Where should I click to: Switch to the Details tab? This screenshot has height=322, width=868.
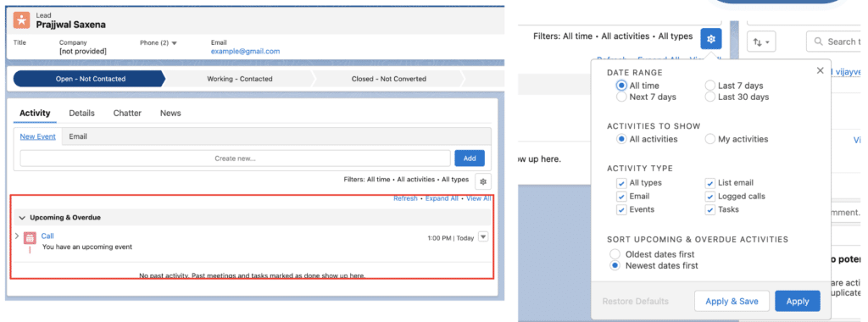82,113
